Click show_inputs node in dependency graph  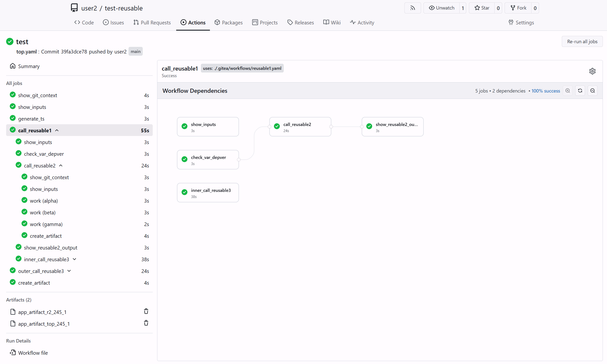pyautogui.click(x=208, y=126)
